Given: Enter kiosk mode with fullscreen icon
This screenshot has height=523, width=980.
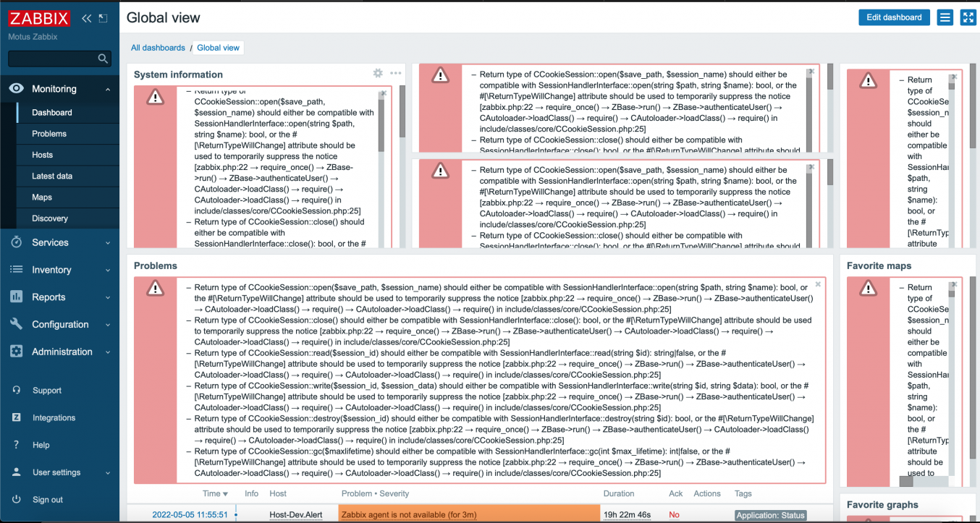Looking at the screenshot, I should click(968, 17).
